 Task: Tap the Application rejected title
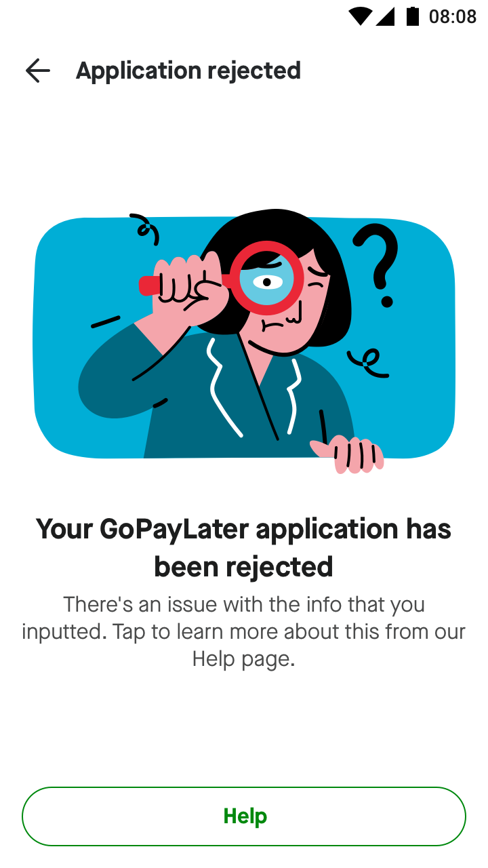click(188, 71)
